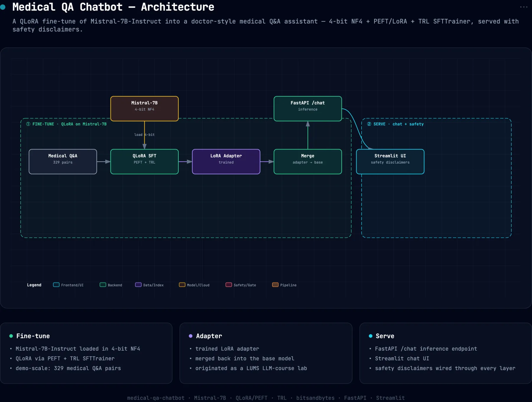The image size is (532, 402).
Task: Click the teal dot beside the page title
Action: tap(3, 7)
